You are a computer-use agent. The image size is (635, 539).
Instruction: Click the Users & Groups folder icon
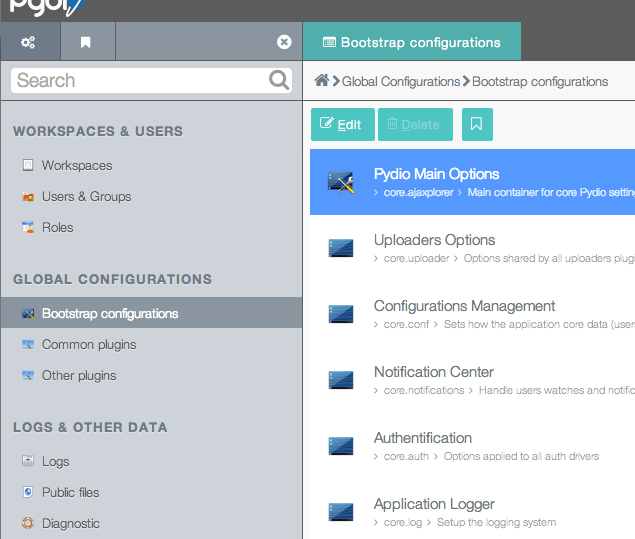pyautogui.click(x=28, y=197)
